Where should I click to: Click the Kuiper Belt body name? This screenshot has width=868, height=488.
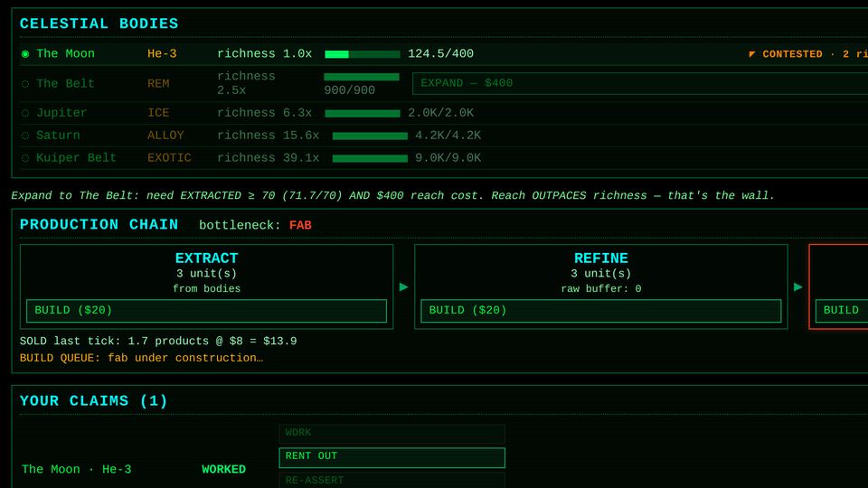pyautogui.click(x=76, y=158)
